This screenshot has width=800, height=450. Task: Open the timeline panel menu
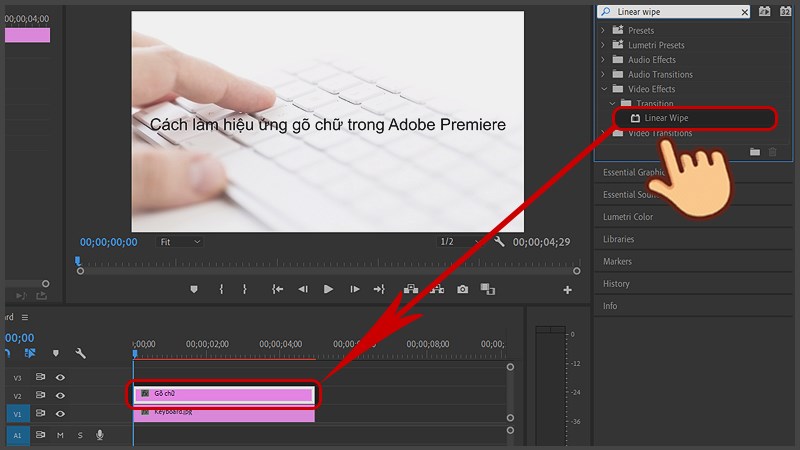[x=25, y=317]
